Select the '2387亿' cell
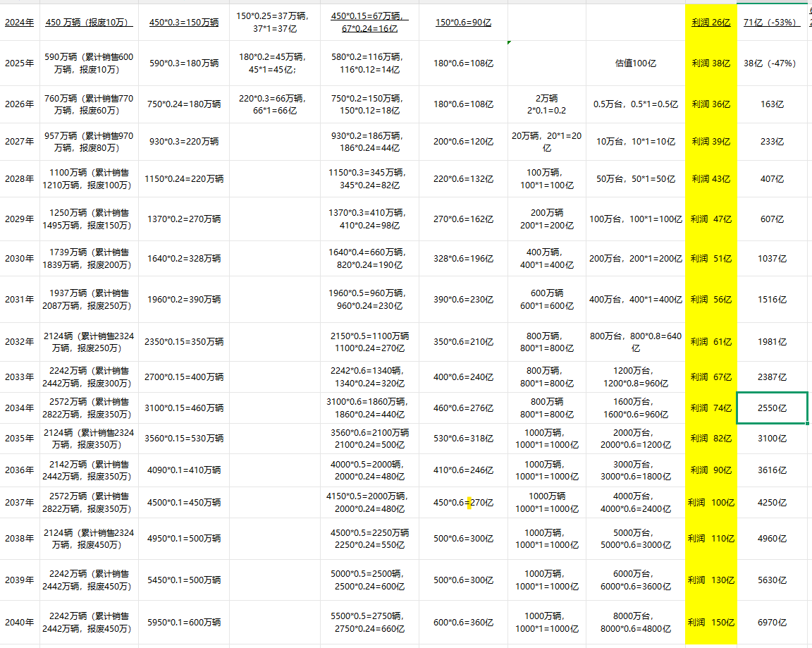 pos(772,377)
